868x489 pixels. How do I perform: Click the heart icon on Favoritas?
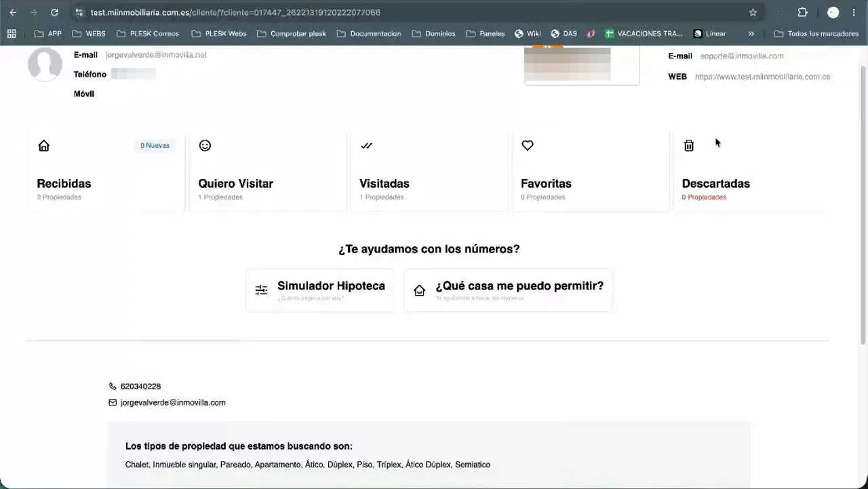click(528, 145)
